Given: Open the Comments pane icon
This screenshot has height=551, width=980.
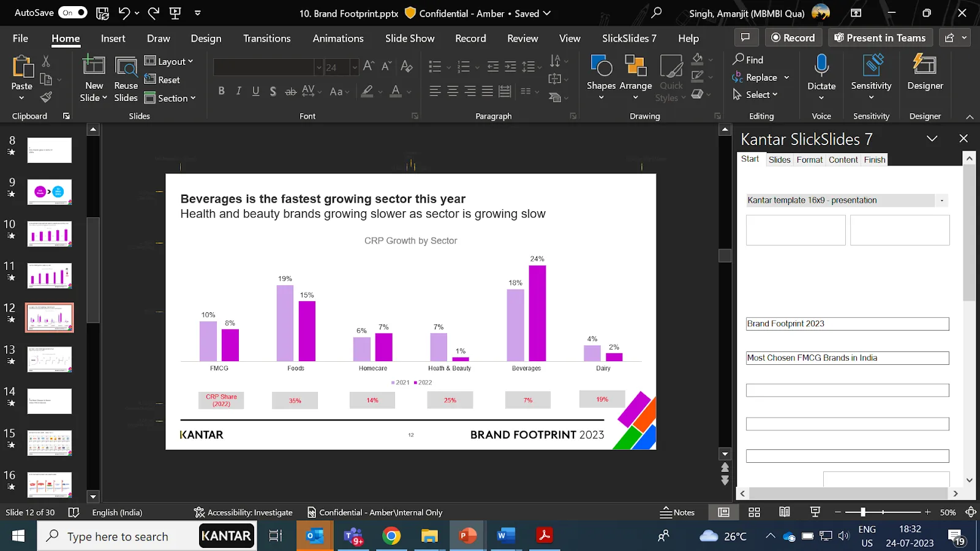Looking at the screenshot, I should pyautogui.click(x=745, y=38).
